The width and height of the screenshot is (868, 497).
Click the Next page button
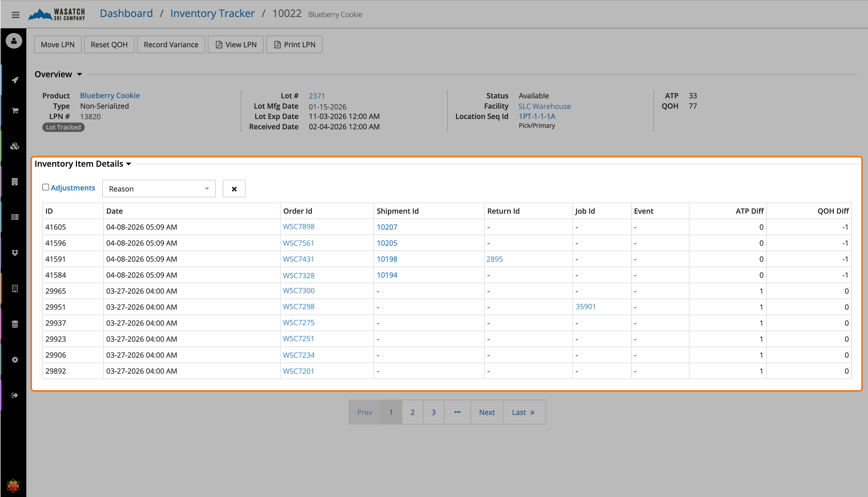[x=487, y=412]
